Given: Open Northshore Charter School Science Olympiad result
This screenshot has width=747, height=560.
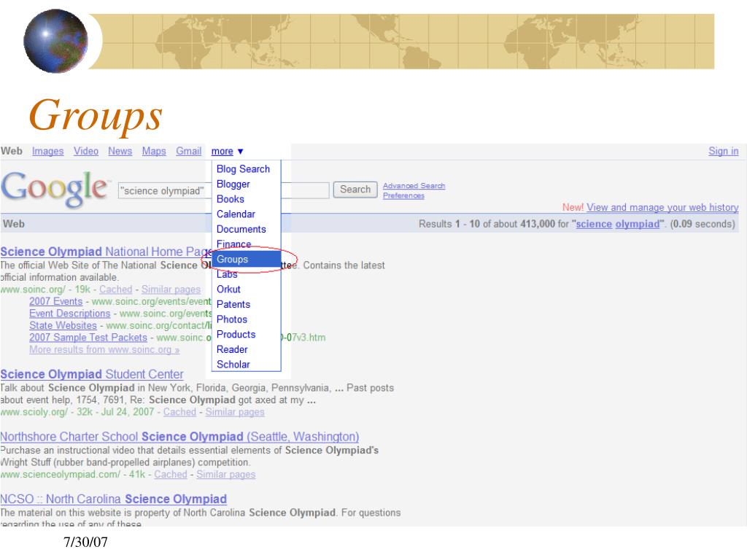Looking at the screenshot, I should pyautogui.click(x=179, y=437).
